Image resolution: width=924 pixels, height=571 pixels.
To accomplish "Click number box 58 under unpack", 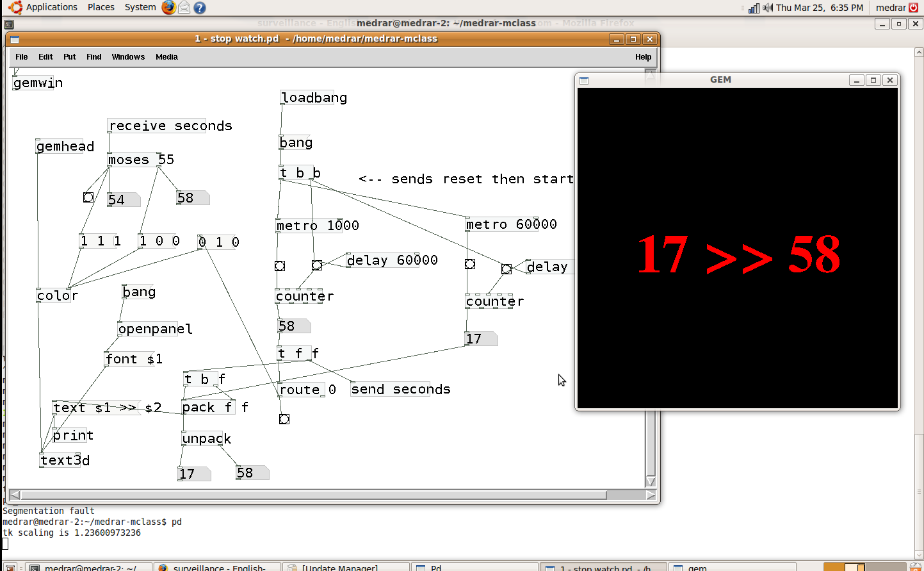I will [x=252, y=472].
